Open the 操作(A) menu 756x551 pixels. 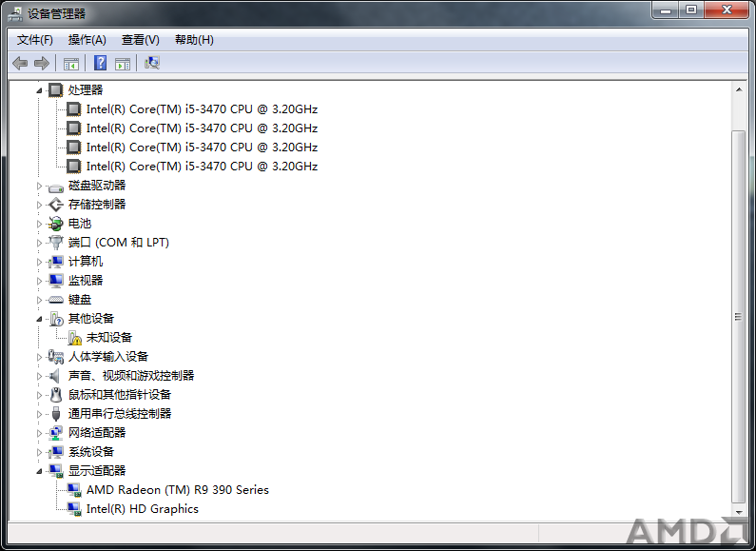tap(87, 40)
